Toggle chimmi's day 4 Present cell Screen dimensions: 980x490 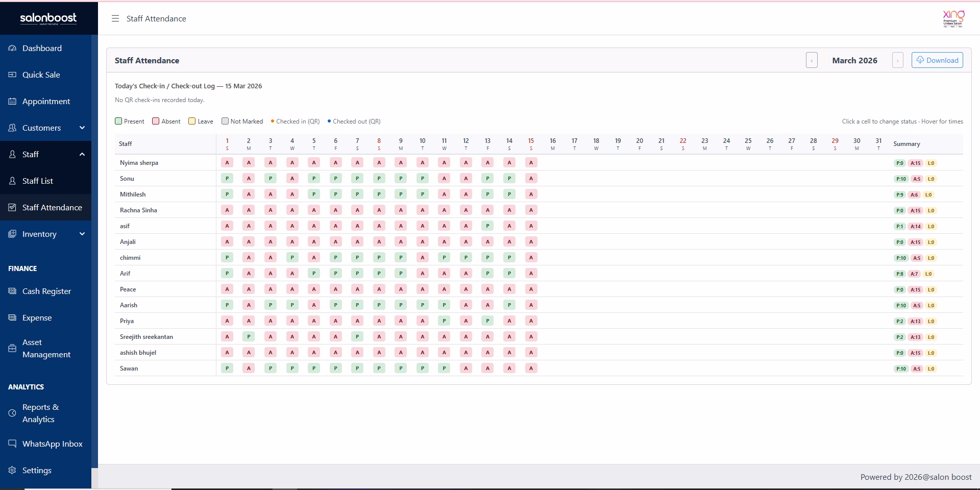click(292, 258)
